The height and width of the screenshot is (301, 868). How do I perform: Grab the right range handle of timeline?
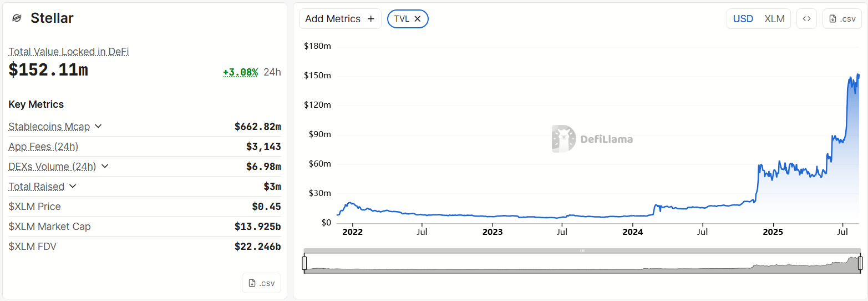[x=860, y=263]
